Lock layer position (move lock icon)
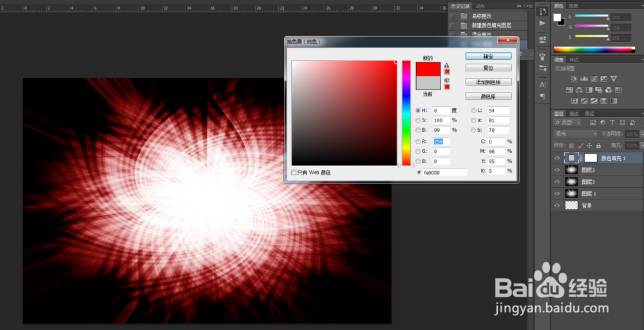This screenshot has height=330, width=644. point(589,146)
